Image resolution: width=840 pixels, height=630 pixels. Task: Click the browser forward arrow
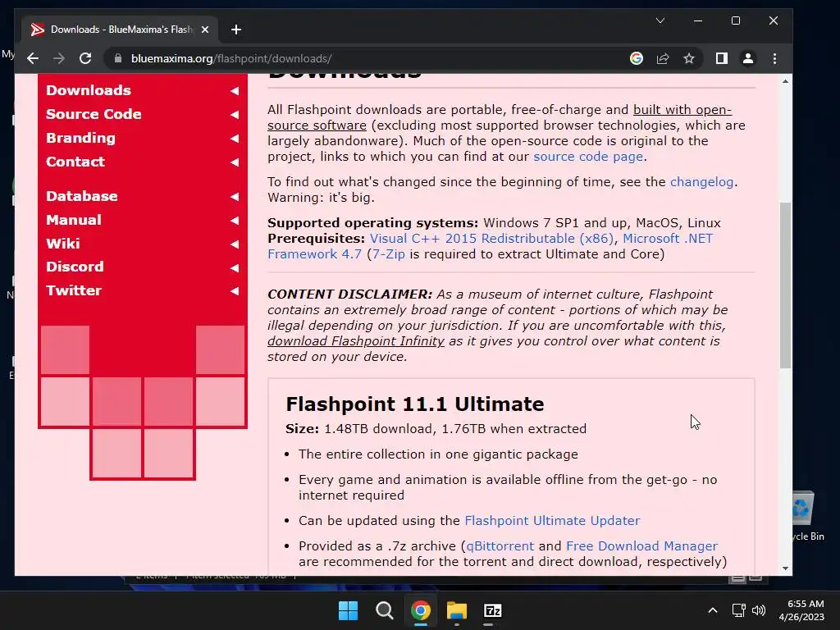(x=59, y=58)
